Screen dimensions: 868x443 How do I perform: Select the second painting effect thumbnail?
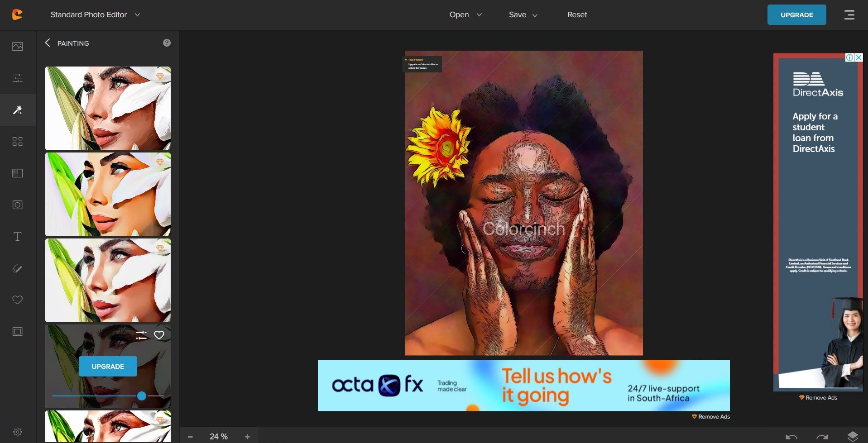point(108,194)
